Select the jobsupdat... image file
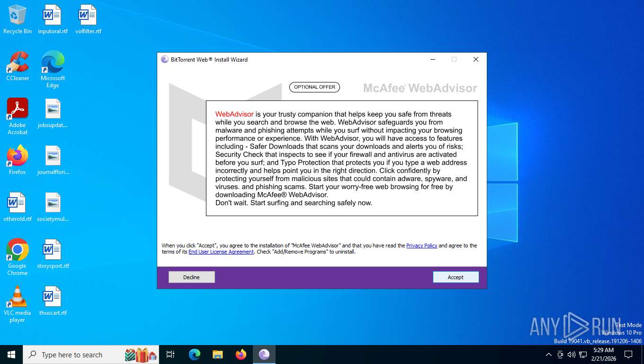Screen dimensions: 644x364 point(53,114)
